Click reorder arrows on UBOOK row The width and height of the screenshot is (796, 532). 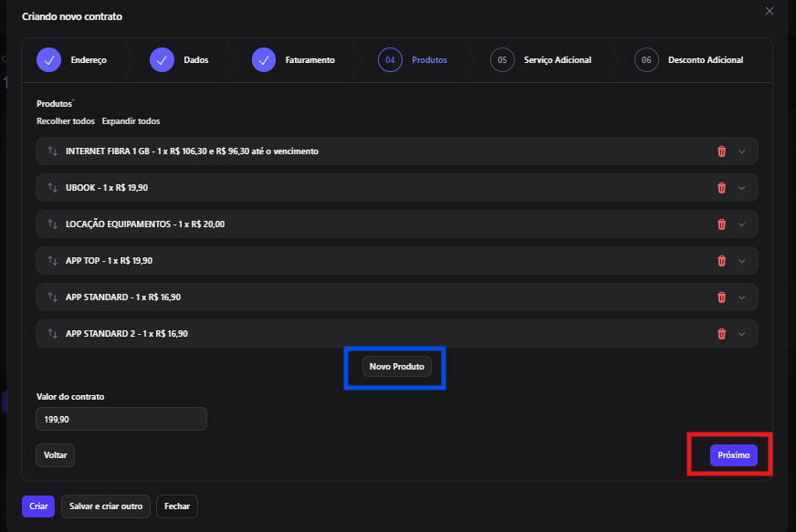[52, 188]
